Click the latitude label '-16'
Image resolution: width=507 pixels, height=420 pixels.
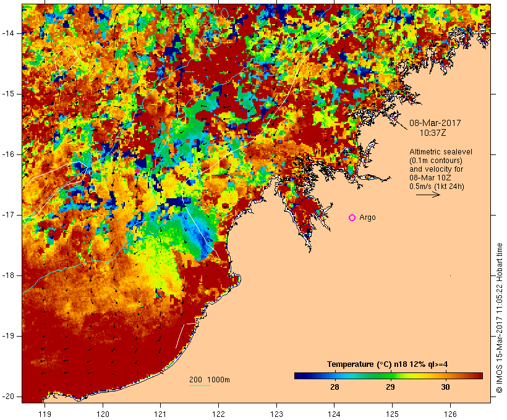[x=8, y=154]
